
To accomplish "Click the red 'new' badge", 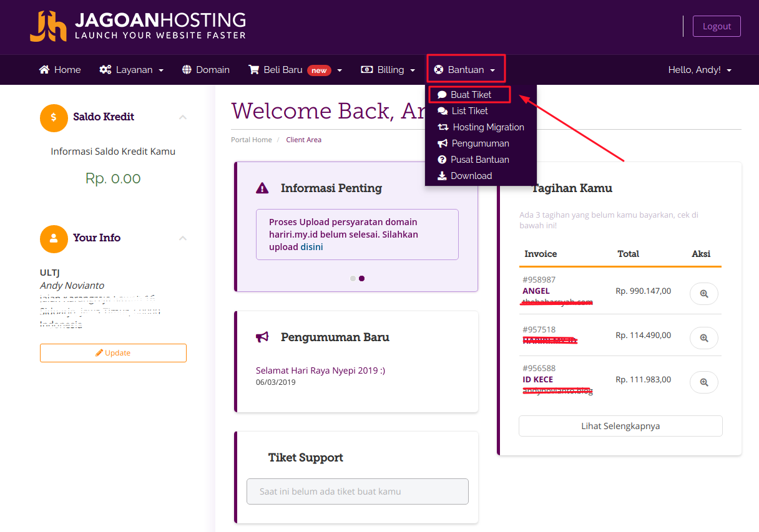I will 319,70.
